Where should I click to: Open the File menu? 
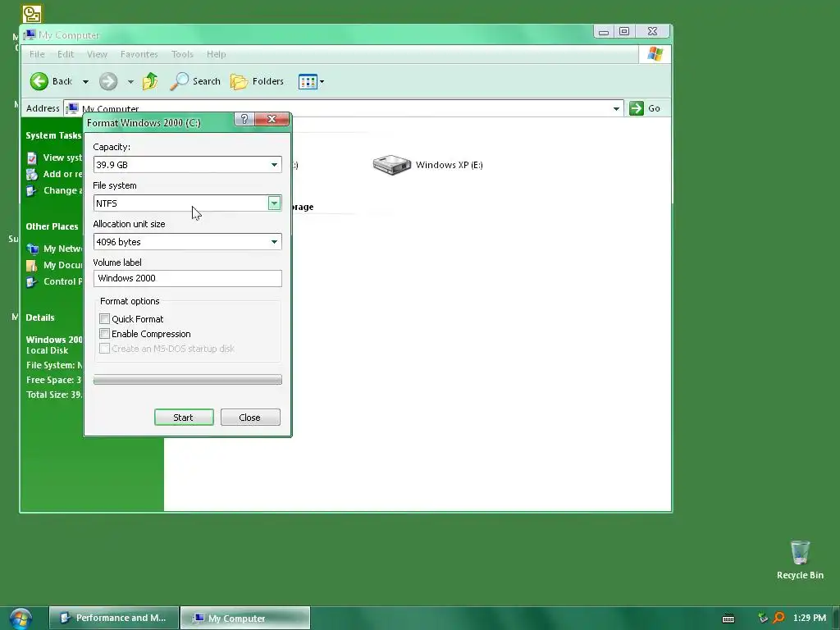(37, 54)
